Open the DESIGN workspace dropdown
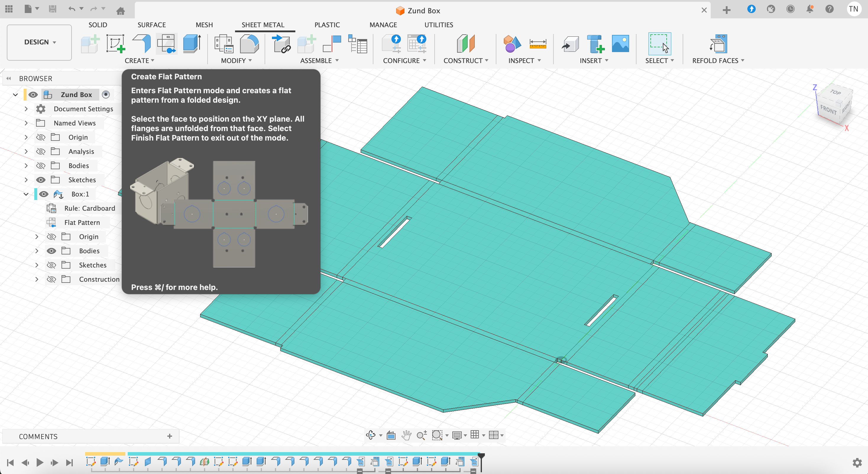Screen dimensions: 868x474 (x=39, y=42)
